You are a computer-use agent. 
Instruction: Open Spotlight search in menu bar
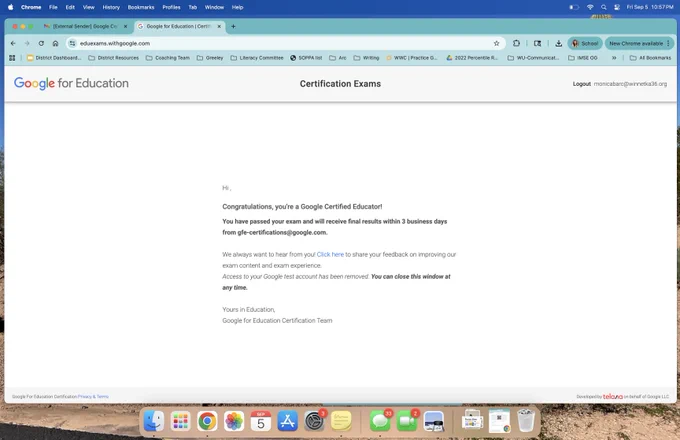603,7
